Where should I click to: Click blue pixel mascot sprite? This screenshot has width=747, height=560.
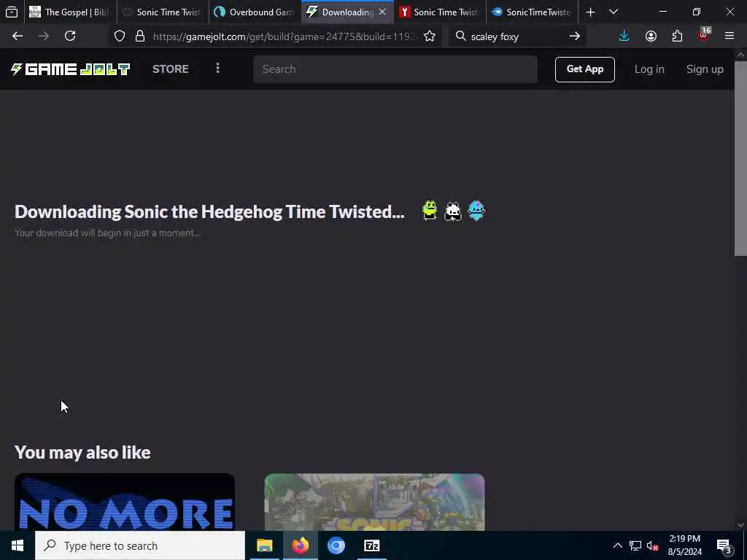pos(476,210)
